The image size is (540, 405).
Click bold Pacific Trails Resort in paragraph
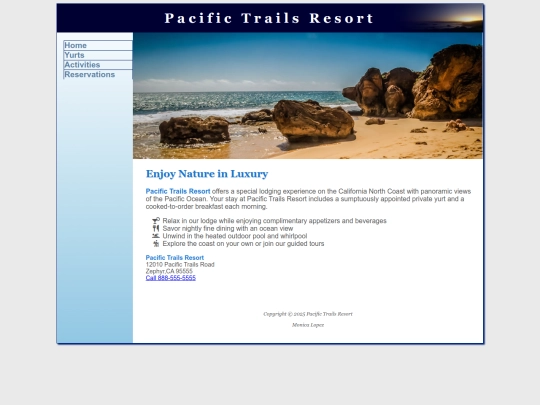click(x=178, y=191)
